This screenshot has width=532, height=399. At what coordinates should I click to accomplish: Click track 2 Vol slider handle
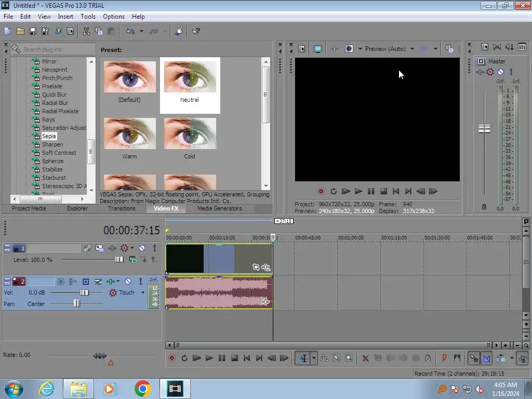(x=84, y=292)
